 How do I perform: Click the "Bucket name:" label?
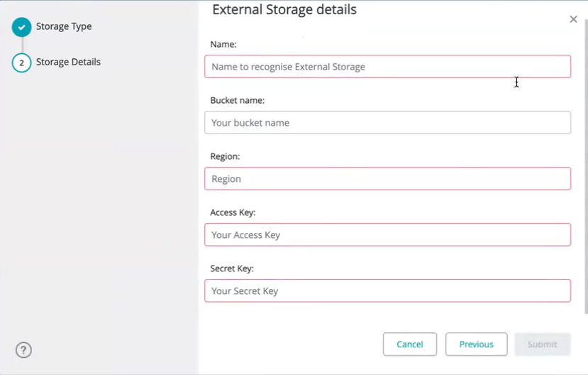click(238, 101)
